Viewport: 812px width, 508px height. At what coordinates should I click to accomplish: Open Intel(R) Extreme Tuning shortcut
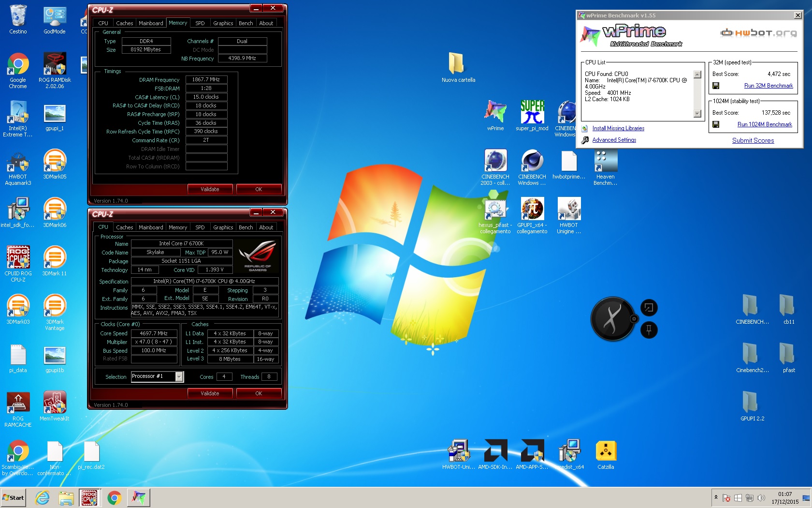point(18,119)
